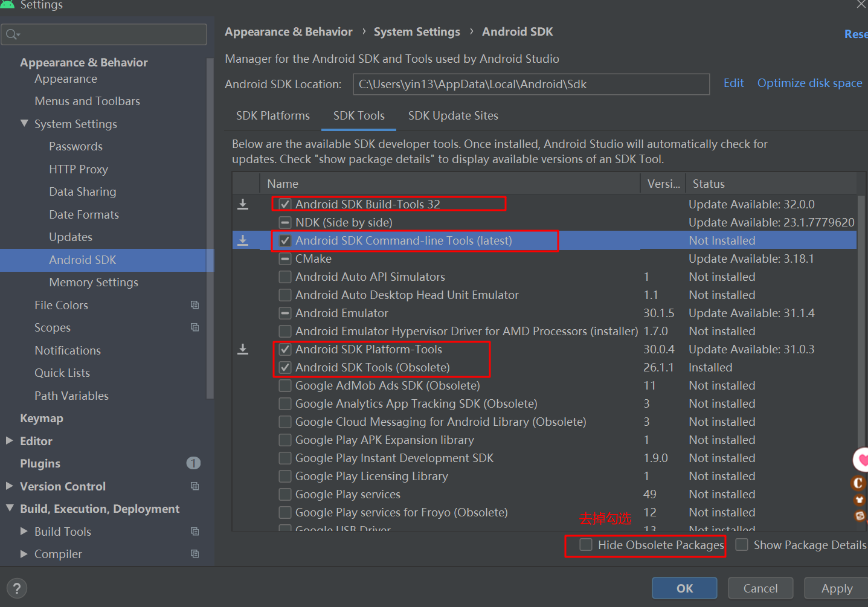The image size is (868, 607).
Task: Click project-level icon next to File Colors
Action: pyautogui.click(x=194, y=305)
